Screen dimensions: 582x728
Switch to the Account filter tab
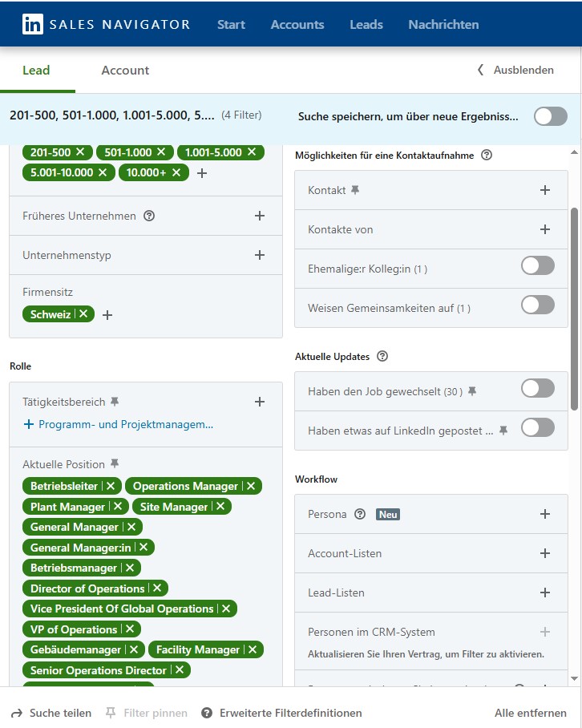pyautogui.click(x=125, y=70)
